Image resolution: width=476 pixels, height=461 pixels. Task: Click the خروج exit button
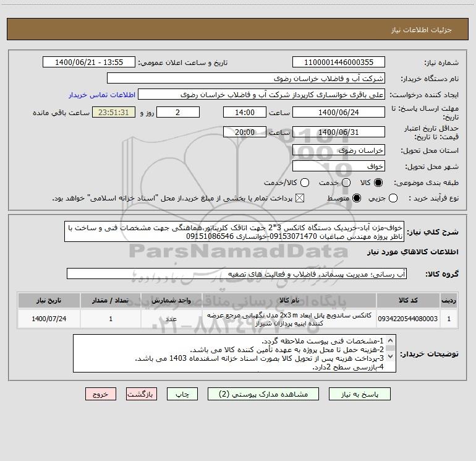point(101,394)
